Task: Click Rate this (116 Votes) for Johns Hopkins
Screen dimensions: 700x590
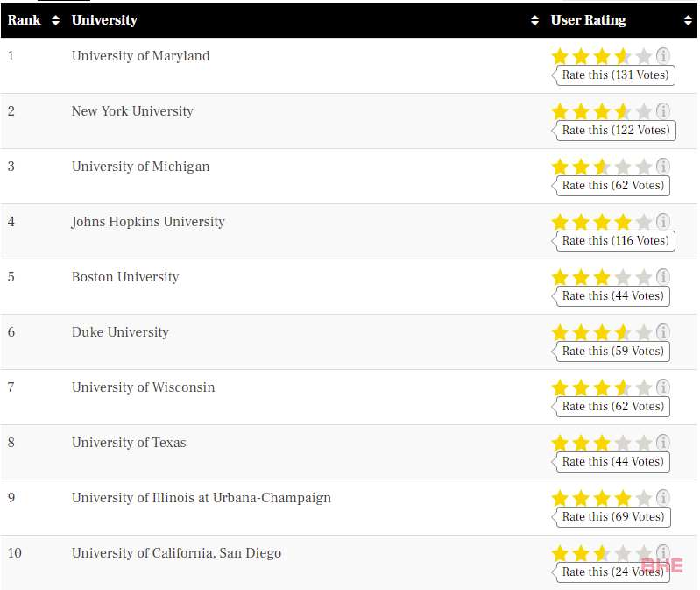Action: pyautogui.click(x=614, y=241)
